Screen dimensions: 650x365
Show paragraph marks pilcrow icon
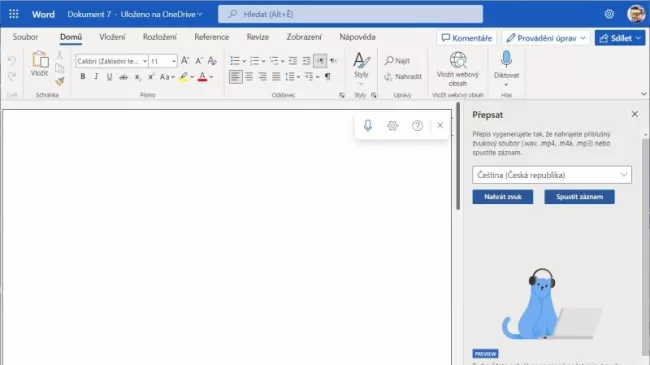328,77
